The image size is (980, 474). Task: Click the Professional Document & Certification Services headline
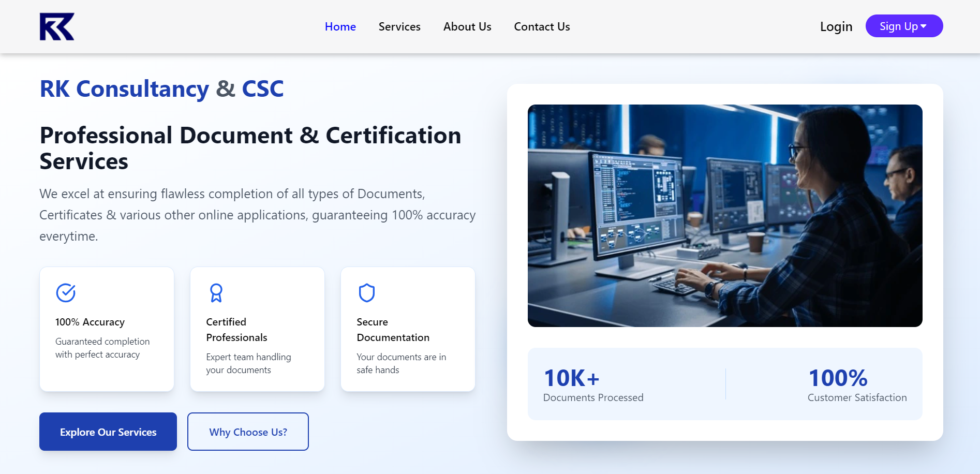coord(250,148)
